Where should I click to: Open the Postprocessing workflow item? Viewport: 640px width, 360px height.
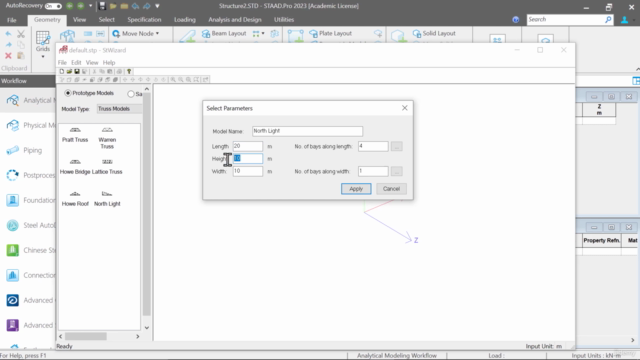[28, 175]
